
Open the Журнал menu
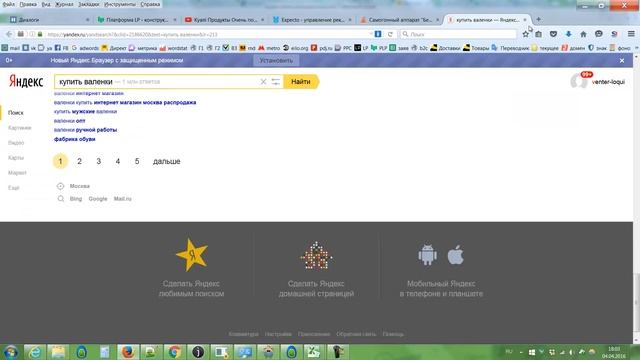tap(64, 4)
